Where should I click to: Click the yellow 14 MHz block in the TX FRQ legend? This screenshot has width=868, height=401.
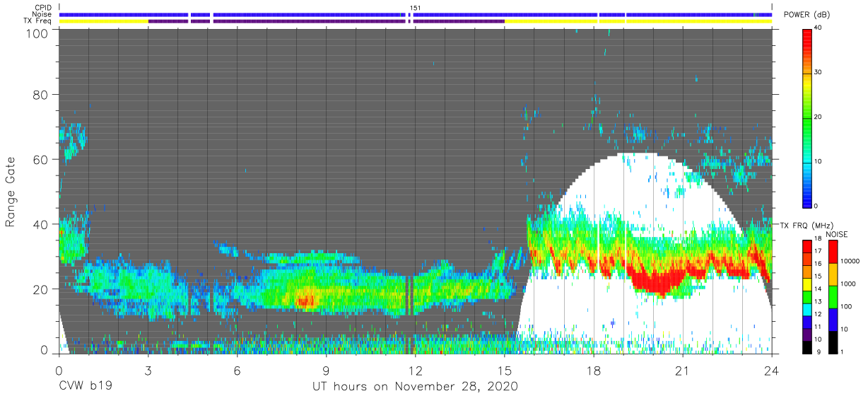pos(807,285)
